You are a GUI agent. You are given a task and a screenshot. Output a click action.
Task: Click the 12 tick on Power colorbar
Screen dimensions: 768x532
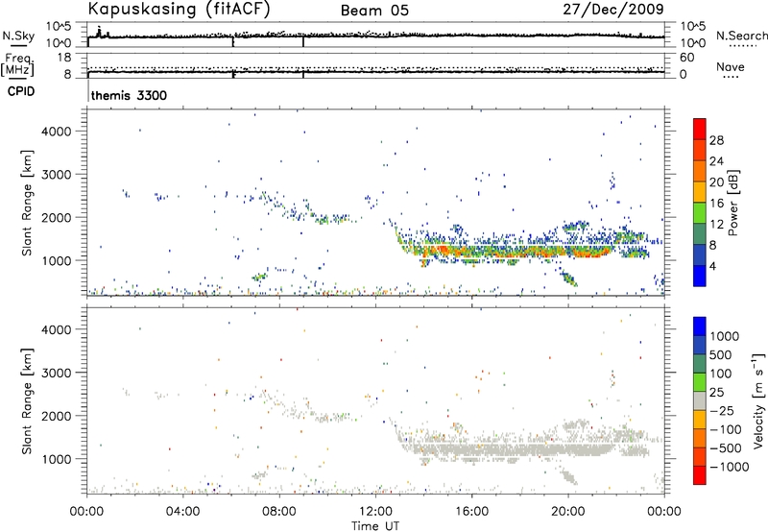click(716, 225)
